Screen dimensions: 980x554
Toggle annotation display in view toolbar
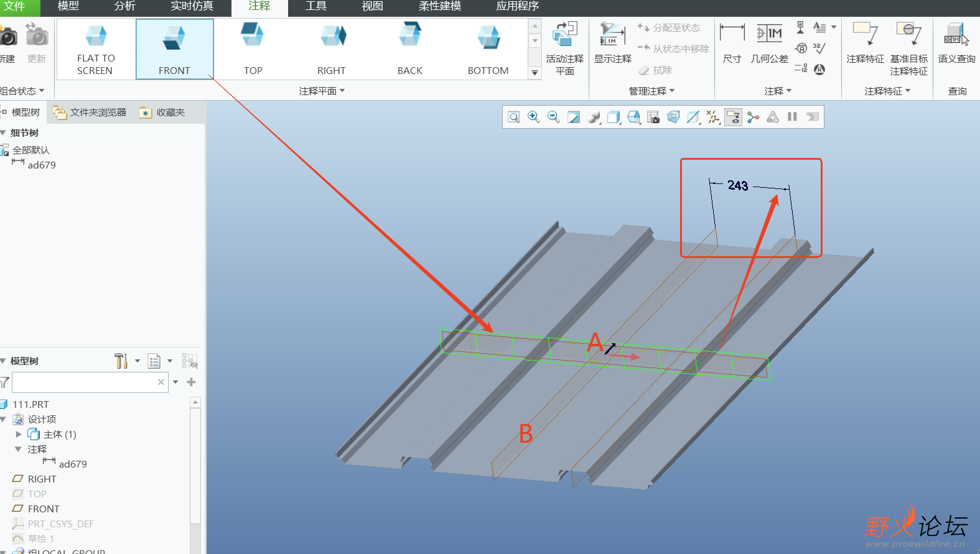[733, 117]
